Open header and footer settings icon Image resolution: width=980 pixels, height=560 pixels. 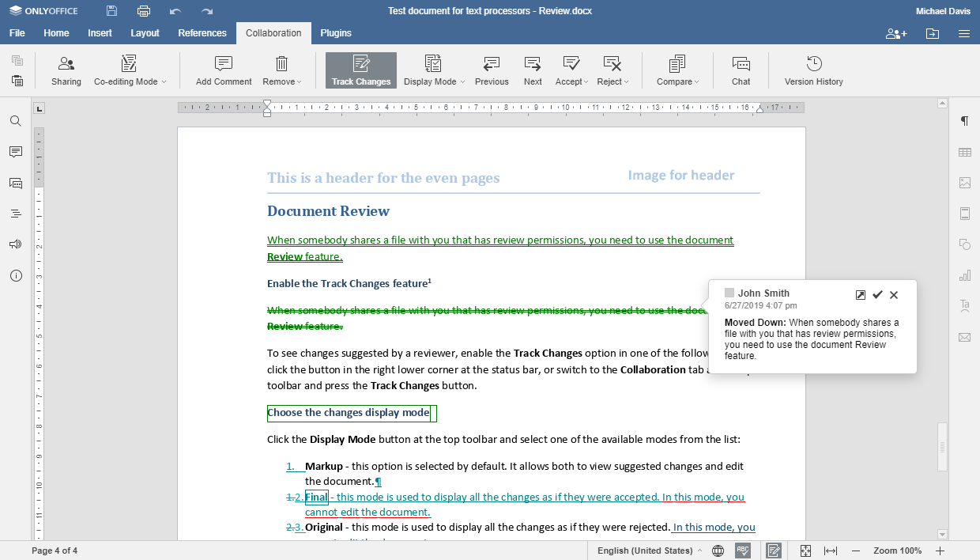[964, 214]
